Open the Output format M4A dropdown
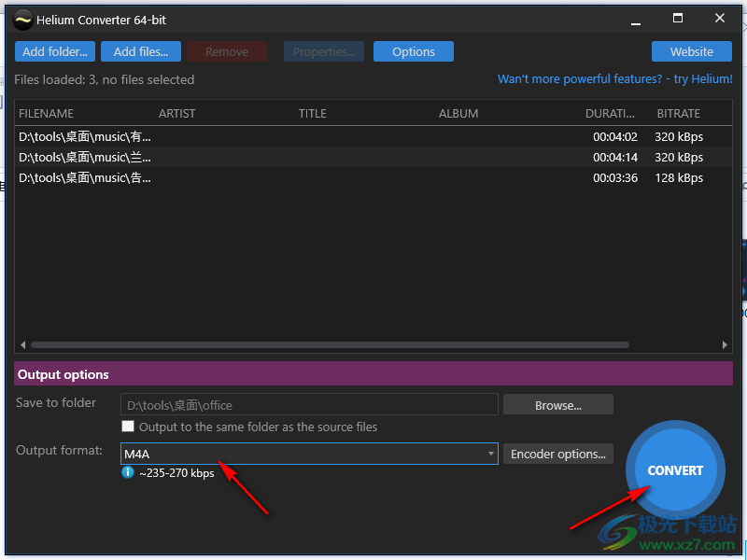 coord(309,454)
